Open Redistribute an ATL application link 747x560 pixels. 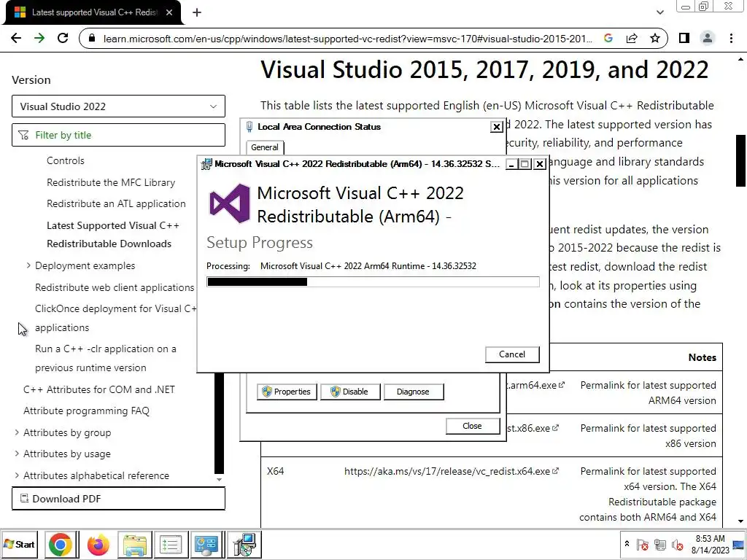coord(116,203)
